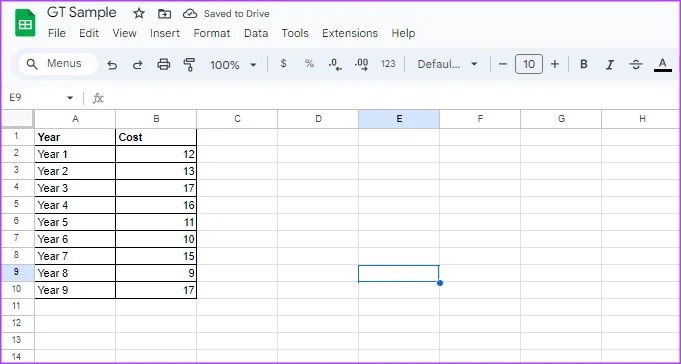Print the spreadsheet
This screenshot has height=364, width=681.
pos(164,65)
